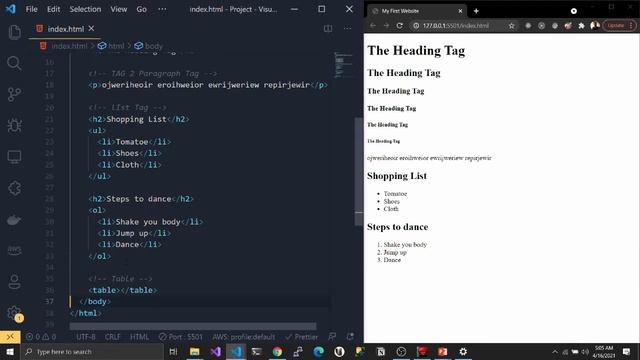Click the editor's horizontal scrollbar
This screenshot has height=360, width=640.
click(x=193, y=327)
